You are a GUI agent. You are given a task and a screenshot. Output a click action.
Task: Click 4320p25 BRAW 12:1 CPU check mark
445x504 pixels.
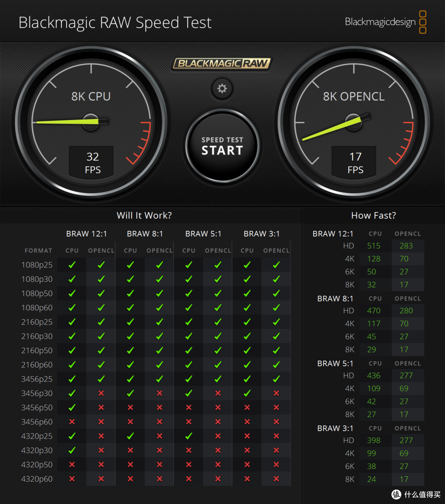coord(72,436)
